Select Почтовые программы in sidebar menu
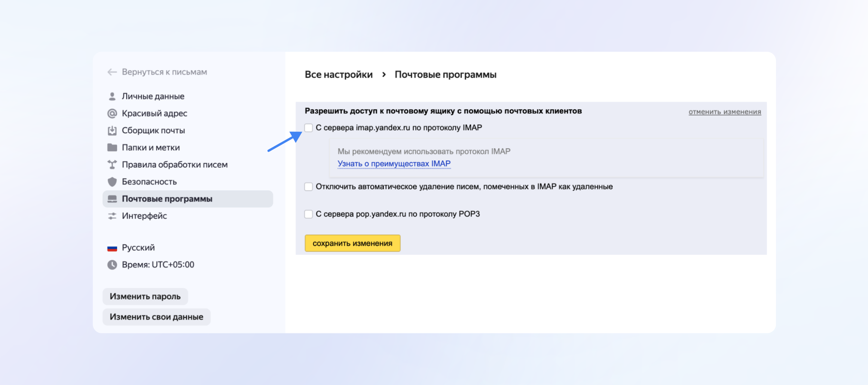Image resolution: width=868 pixels, height=385 pixels. point(167,199)
